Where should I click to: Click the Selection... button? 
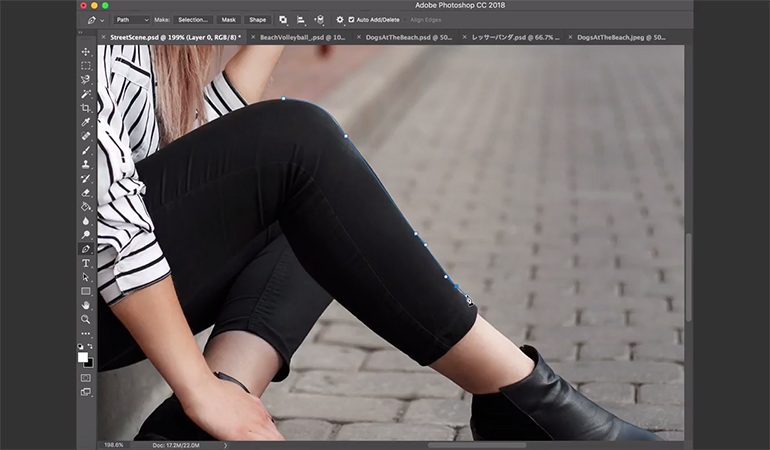point(193,19)
